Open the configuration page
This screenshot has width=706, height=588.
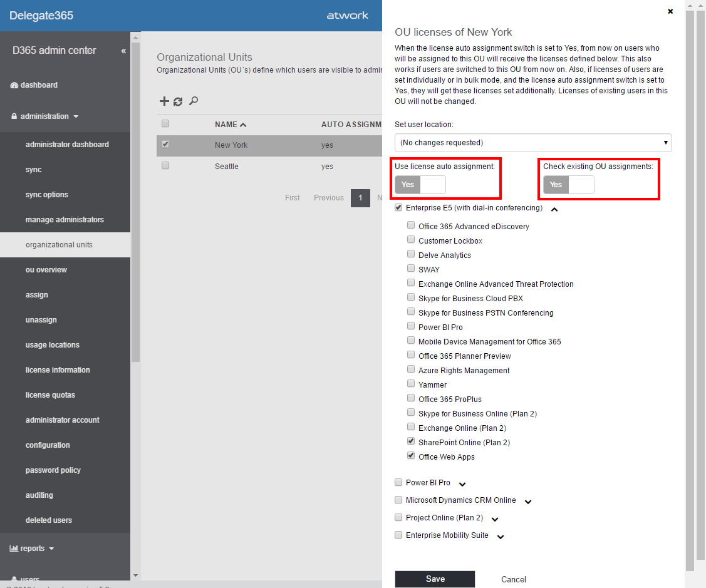tap(48, 445)
